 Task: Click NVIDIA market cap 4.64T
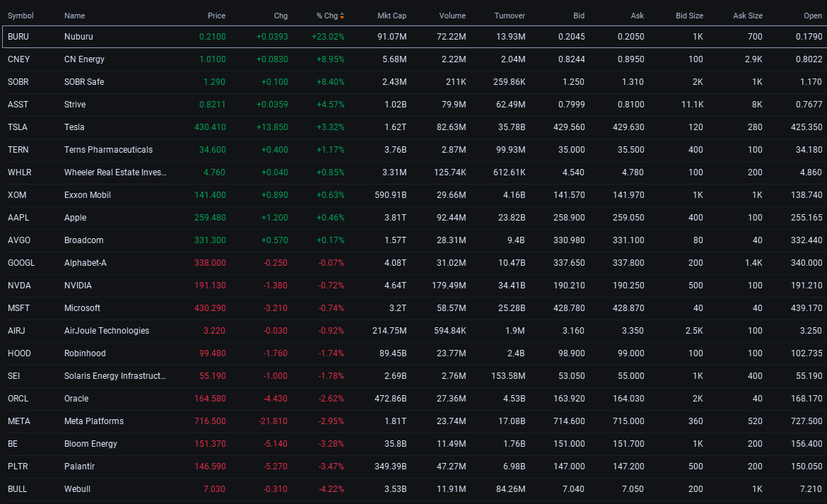pyautogui.click(x=396, y=286)
